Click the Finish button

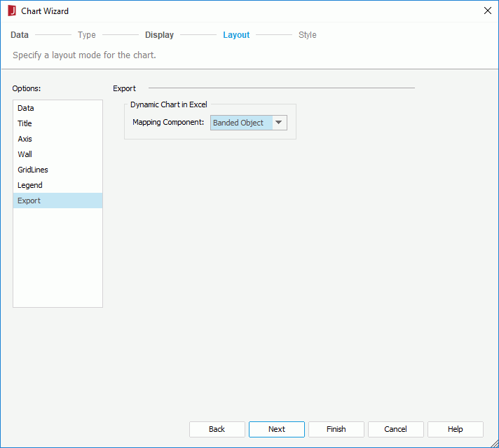click(x=336, y=429)
